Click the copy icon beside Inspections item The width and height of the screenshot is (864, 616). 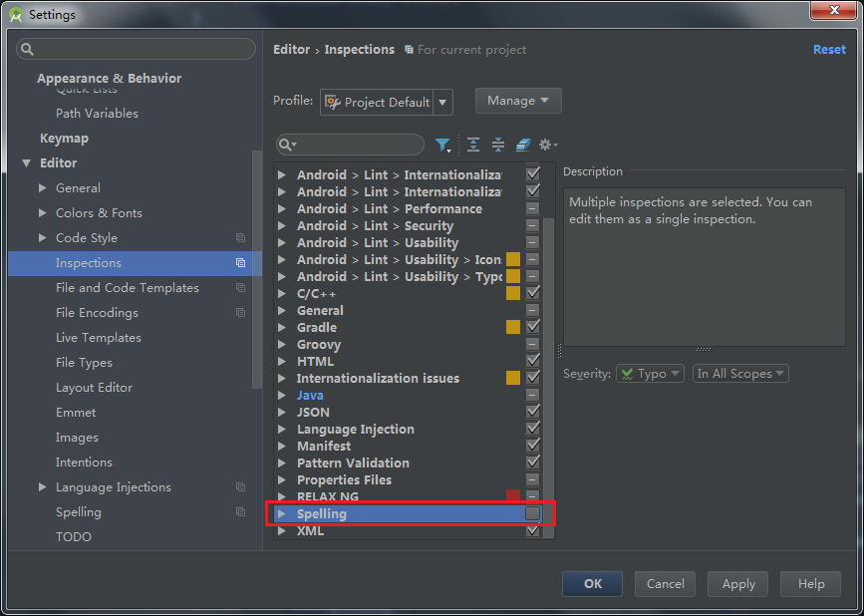[240, 263]
